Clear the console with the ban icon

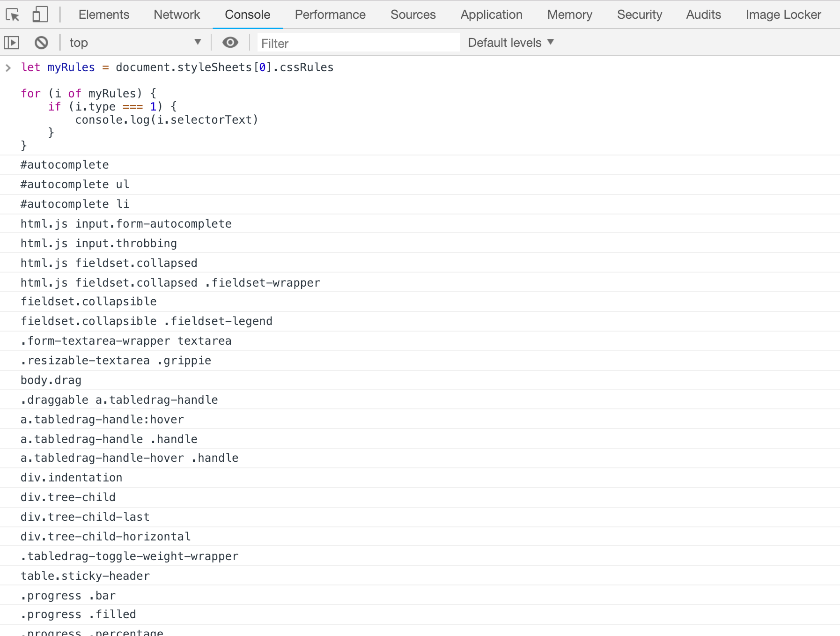pyautogui.click(x=41, y=43)
